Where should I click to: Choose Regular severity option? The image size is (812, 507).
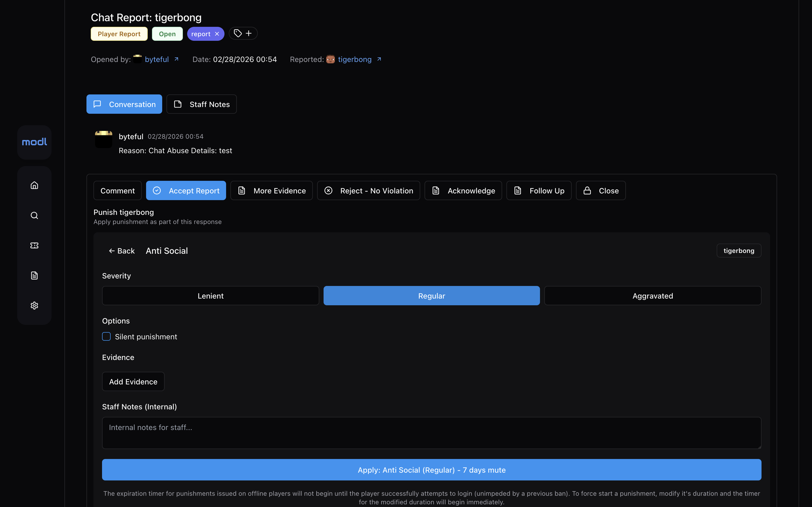[x=432, y=296]
